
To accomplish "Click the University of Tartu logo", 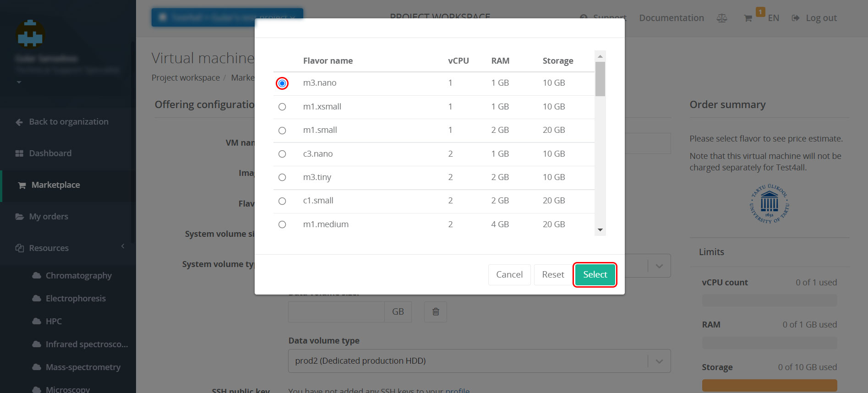I will click(770, 204).
